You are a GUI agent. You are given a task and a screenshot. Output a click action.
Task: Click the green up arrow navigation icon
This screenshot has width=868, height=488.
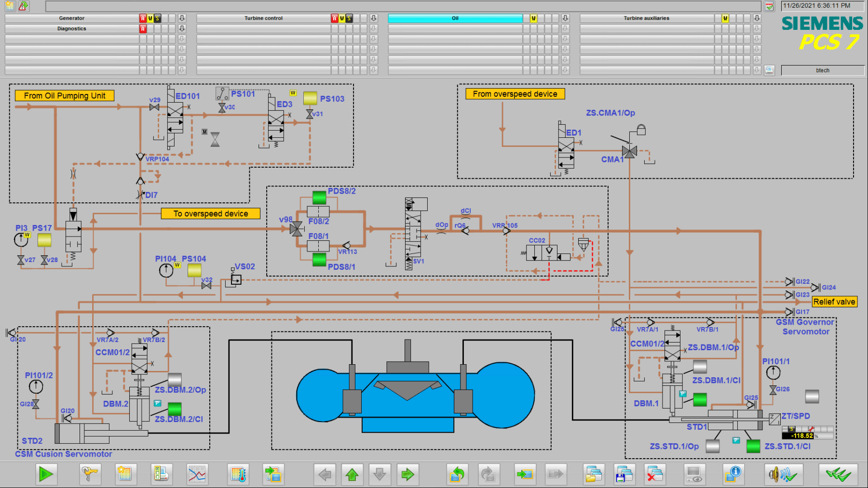[x=352, y=475]
